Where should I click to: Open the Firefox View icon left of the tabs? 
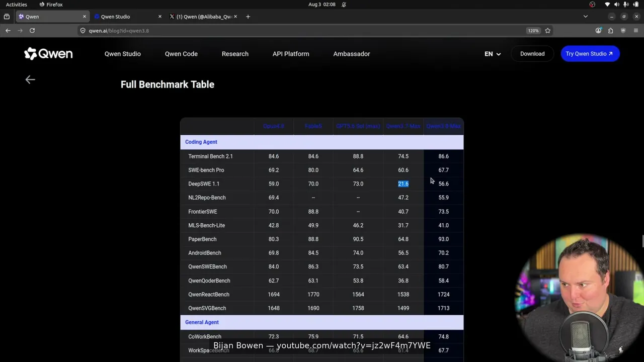pos(7,17)
